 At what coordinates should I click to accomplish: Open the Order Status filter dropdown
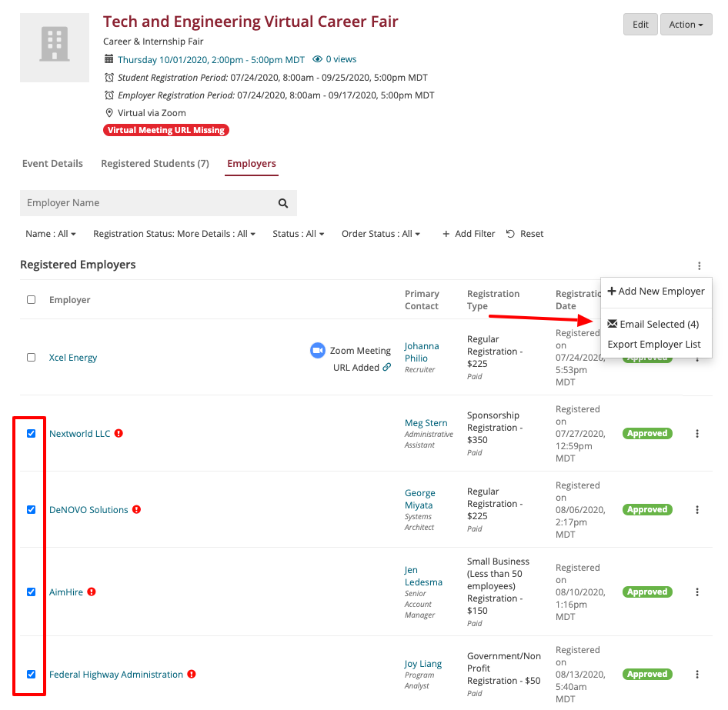[381, 234]
